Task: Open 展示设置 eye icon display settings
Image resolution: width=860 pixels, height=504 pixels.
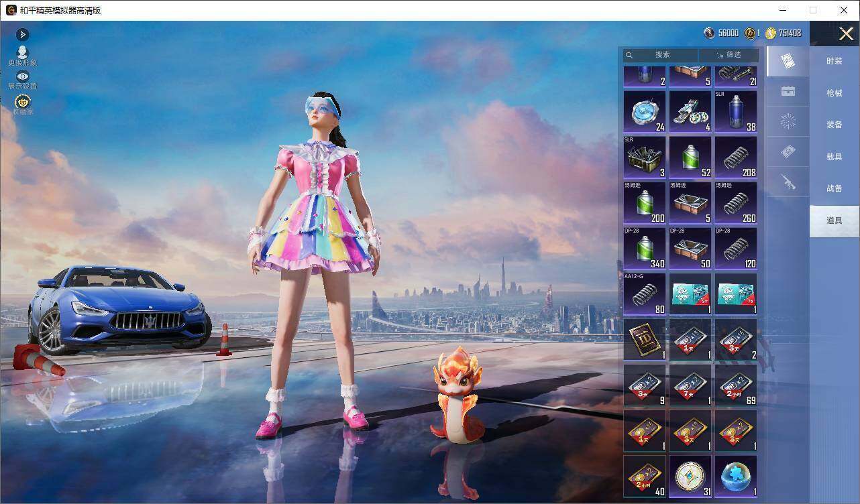Action: (23, 80)
